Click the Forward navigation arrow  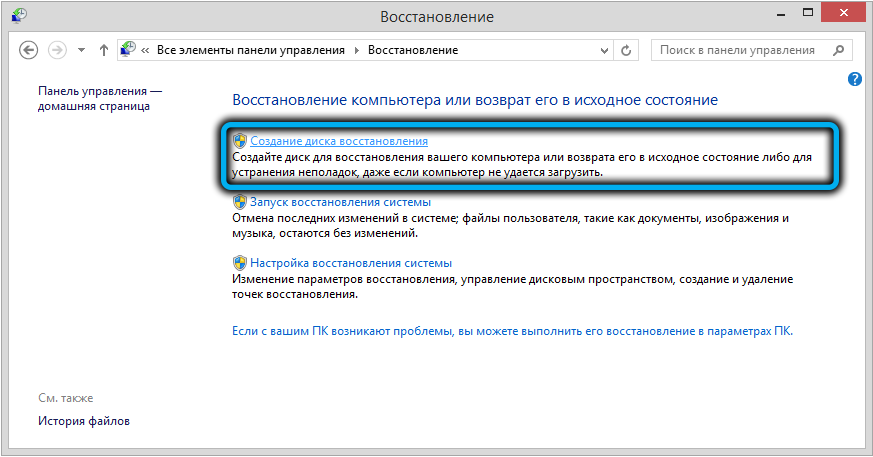coord(58,50)
